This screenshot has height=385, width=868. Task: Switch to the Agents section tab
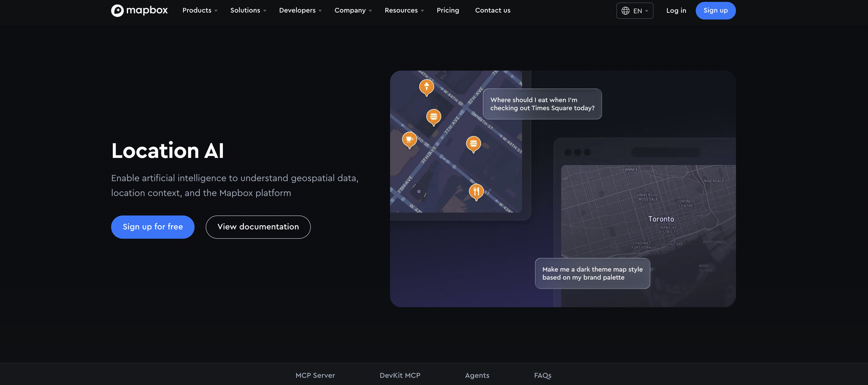click(477, 375)
